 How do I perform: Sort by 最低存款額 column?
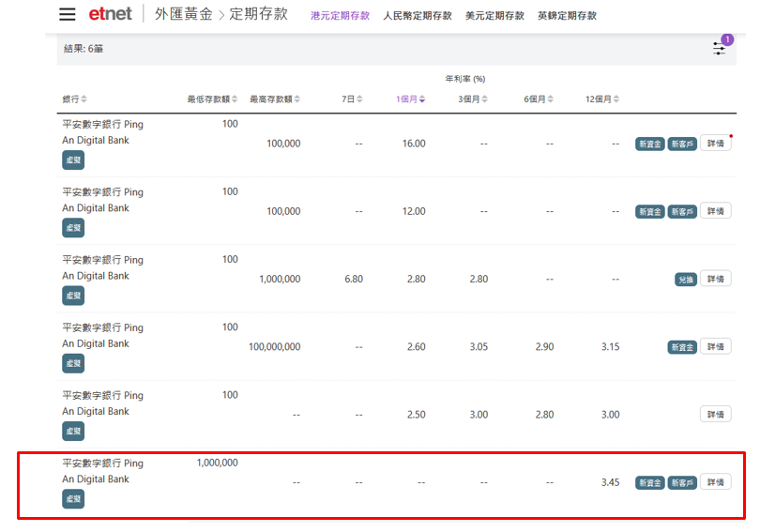(x=212, y=99)
